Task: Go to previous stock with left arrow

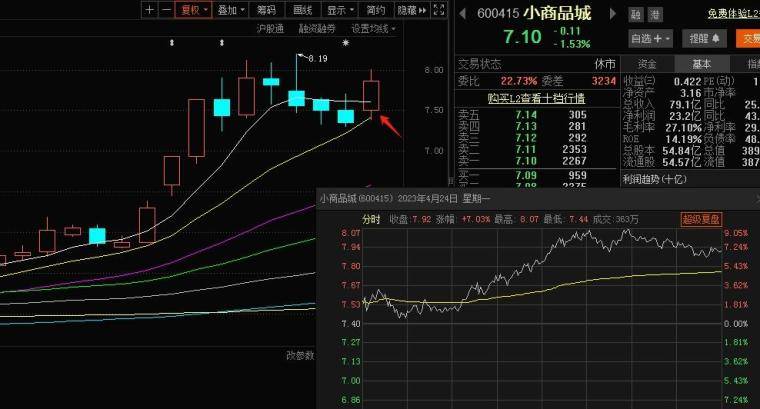Action: pyautogui.click(x=462, y=13)
